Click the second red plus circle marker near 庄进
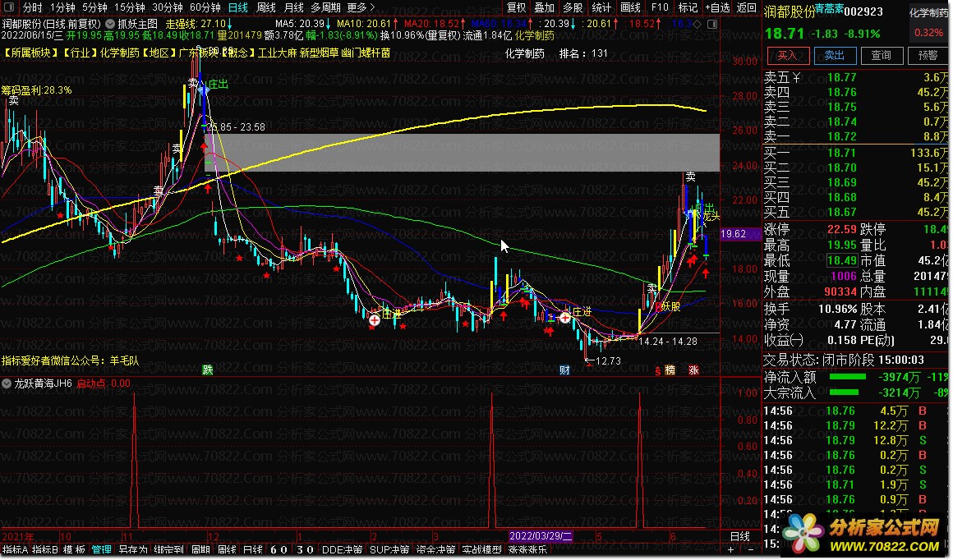 tap(564, 318)
